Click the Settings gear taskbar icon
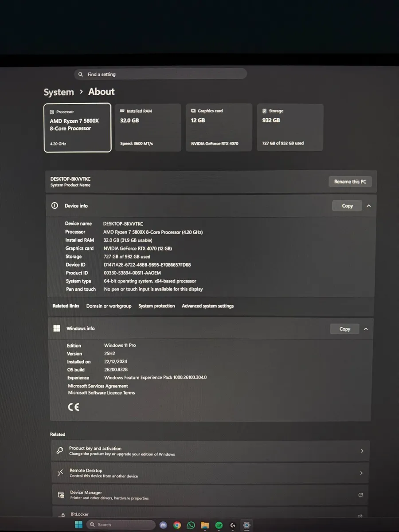This screenshot has width=399, height=532. pos(247,524)
